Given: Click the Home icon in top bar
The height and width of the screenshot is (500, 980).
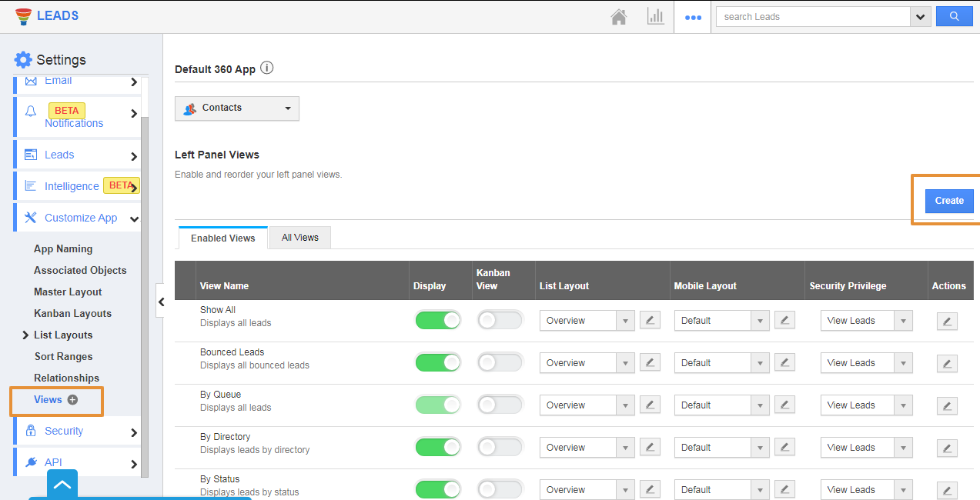Looking at the screenshot, I should 618,17.
